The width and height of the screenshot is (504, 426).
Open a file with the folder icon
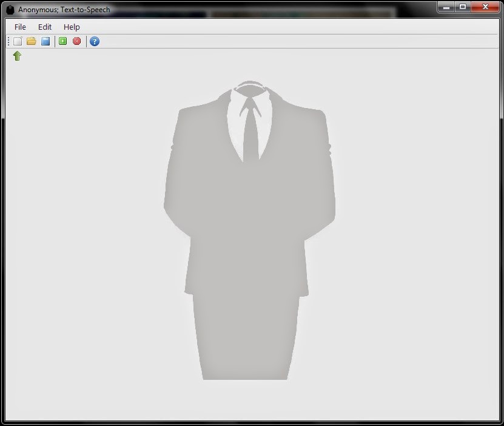pyautogui.click(x=32, y=41)
